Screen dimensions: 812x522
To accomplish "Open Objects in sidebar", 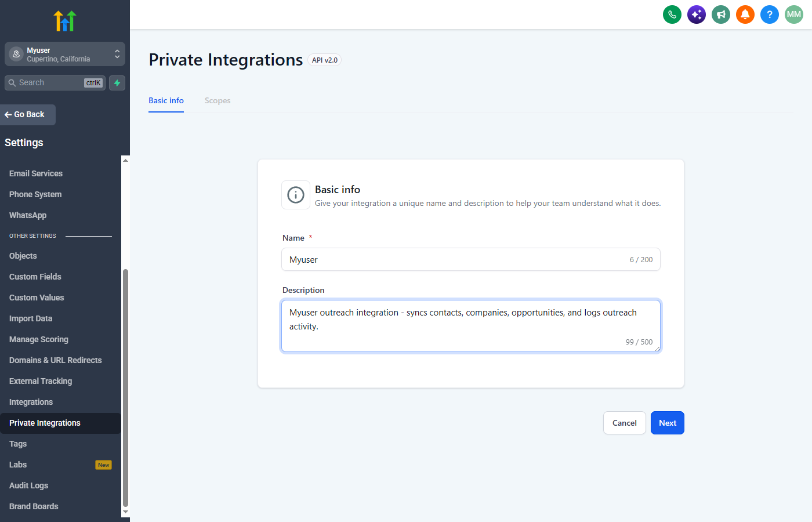I will click(23, 256).
